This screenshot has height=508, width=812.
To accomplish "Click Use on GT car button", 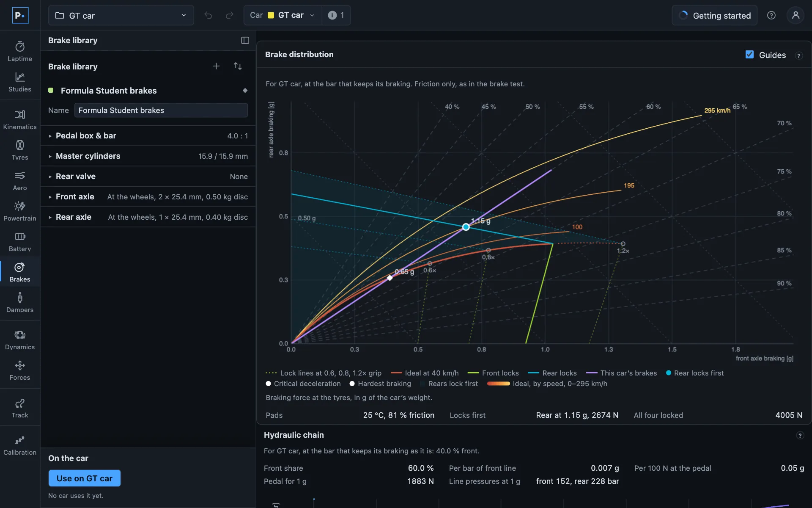I will click(x=85, y=478).
